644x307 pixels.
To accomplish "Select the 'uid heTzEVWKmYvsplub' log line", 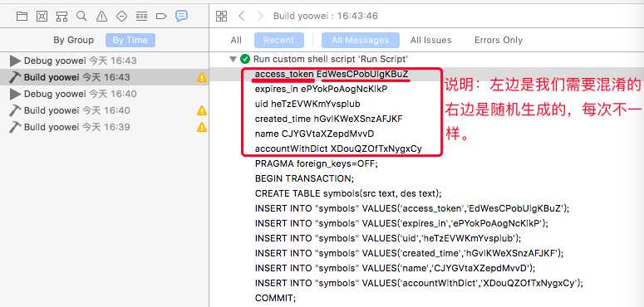I will (x=307, y=104).
